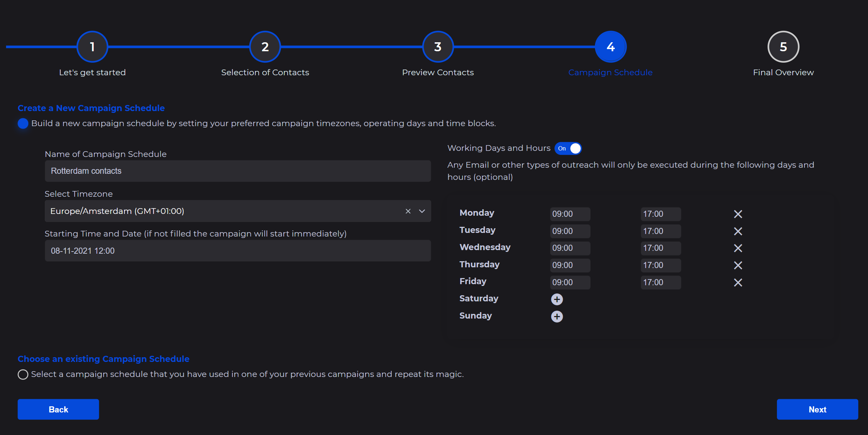
Task: Open Monday start time 09:00 picker
Action: click(570, 214)
